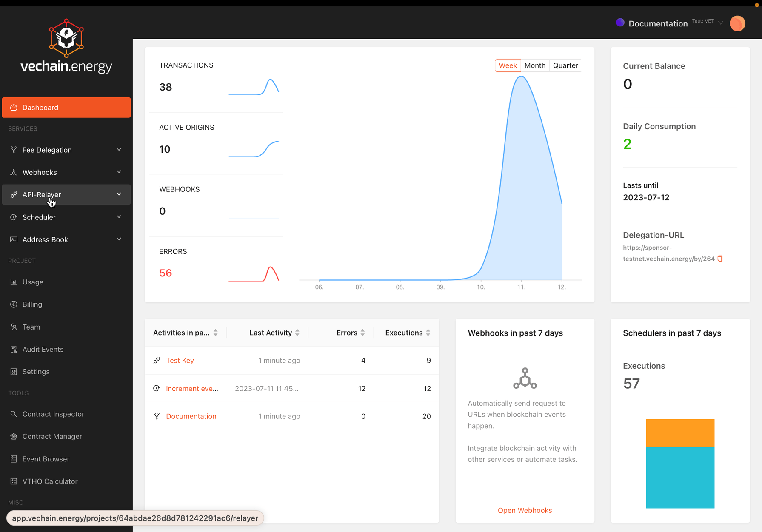This screenshot has width=762, height=532.
Task: Click the webhook node icon in Webhooks card
Action: coord(525,378)
